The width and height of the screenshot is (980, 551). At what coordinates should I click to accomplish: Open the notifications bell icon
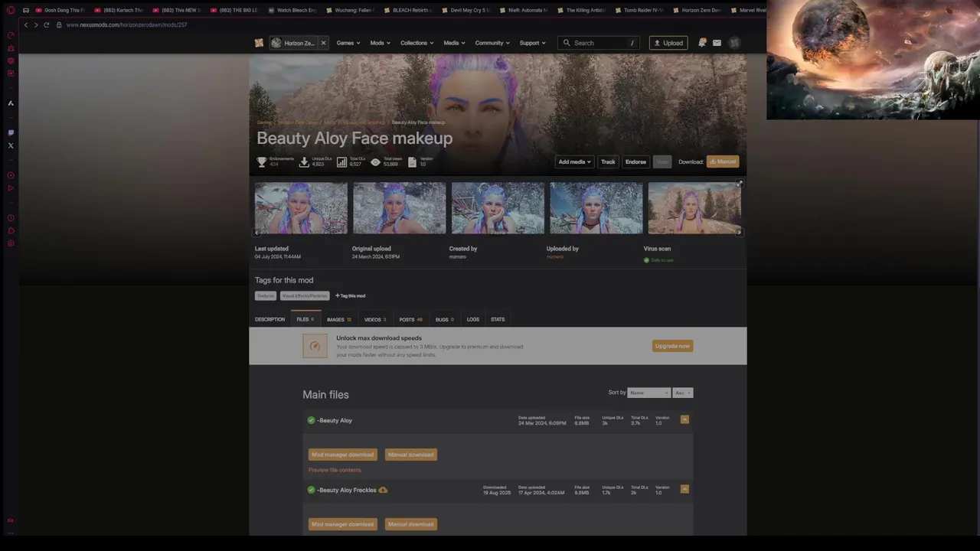point(701,43)
